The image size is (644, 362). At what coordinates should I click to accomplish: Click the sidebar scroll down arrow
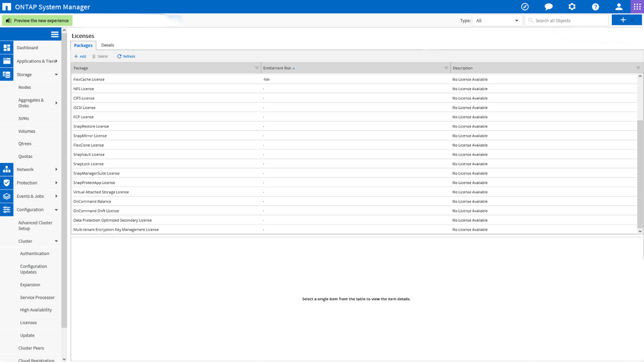point(64,359)
